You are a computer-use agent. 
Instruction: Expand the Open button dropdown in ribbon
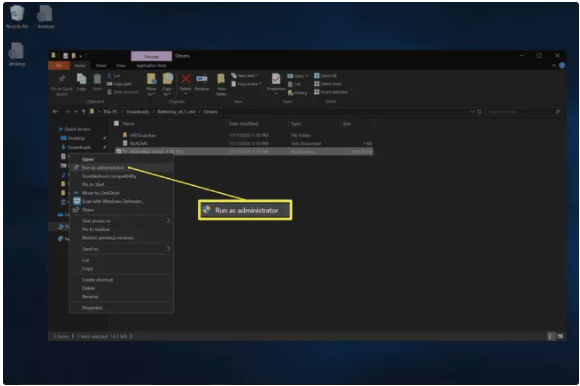[x=307, y=76]
